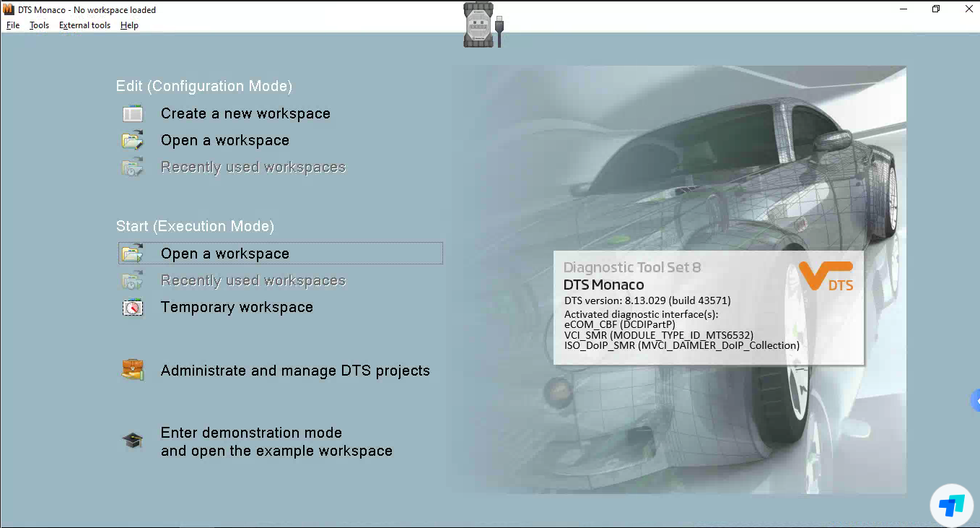Click the graduation cap demonstration icon
This screenshot has height=528, width=980.
[133, 441]
